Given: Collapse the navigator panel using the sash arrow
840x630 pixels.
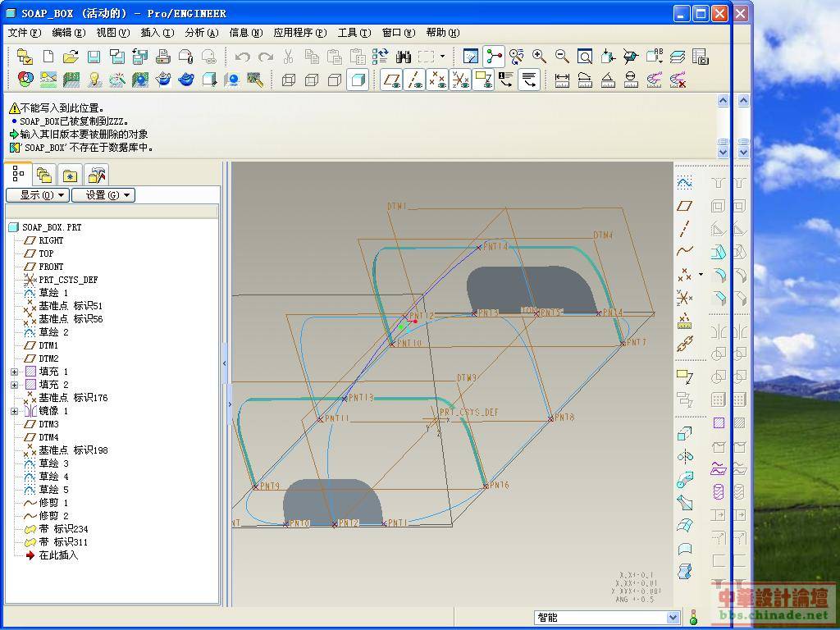Looking at the screenshot, I should coord(225,363).
